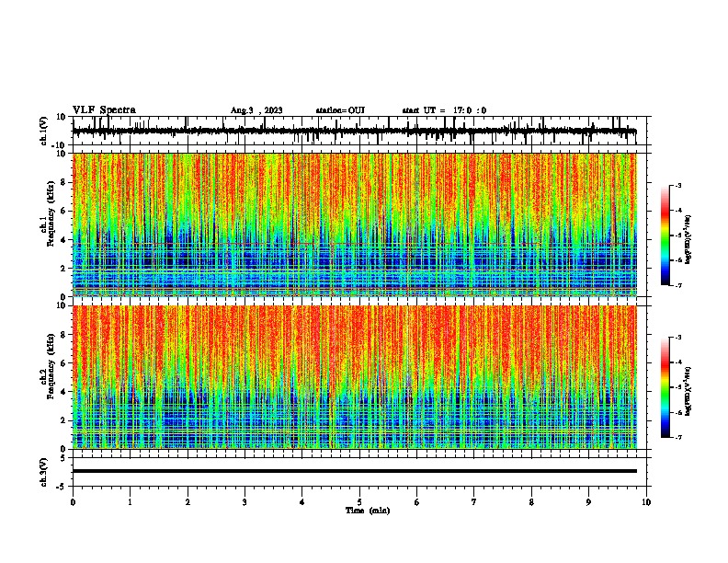This screenshot has height=563, width=728.
Task: Click time axis tick label '3'
Action: click(245, 502)
